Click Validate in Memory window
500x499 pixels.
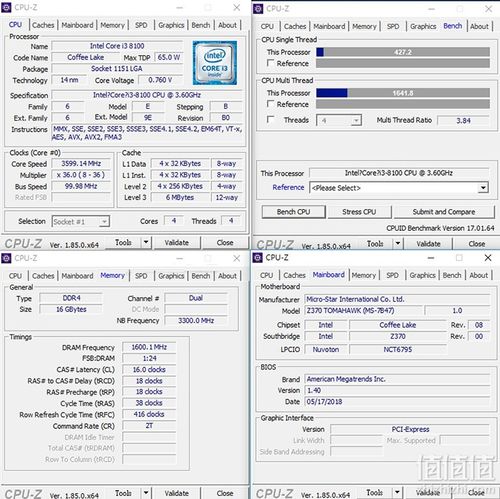pyautogui.click(x=177, y=493)
